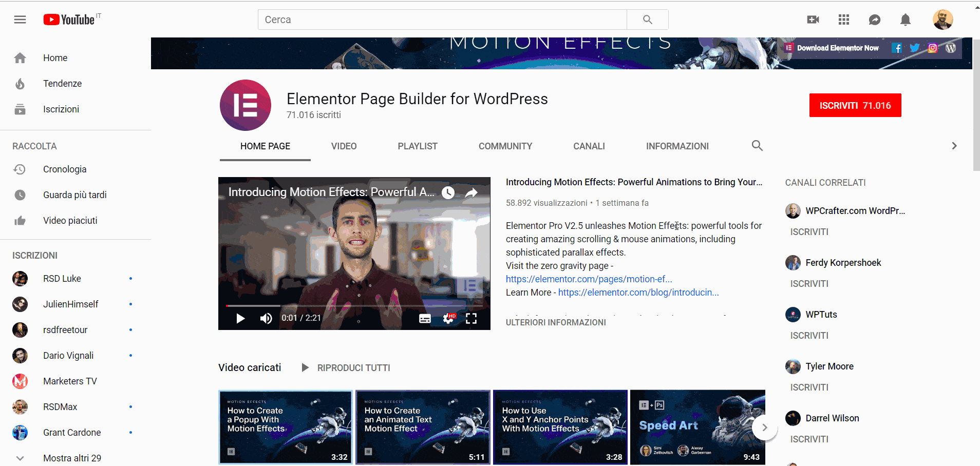Open the share options on the video
980x466 pixels.
[x=471, y=192]
